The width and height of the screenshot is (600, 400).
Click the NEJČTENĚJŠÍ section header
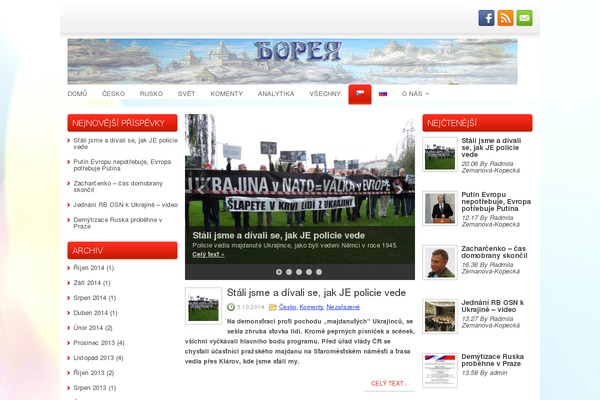(477, 123)
